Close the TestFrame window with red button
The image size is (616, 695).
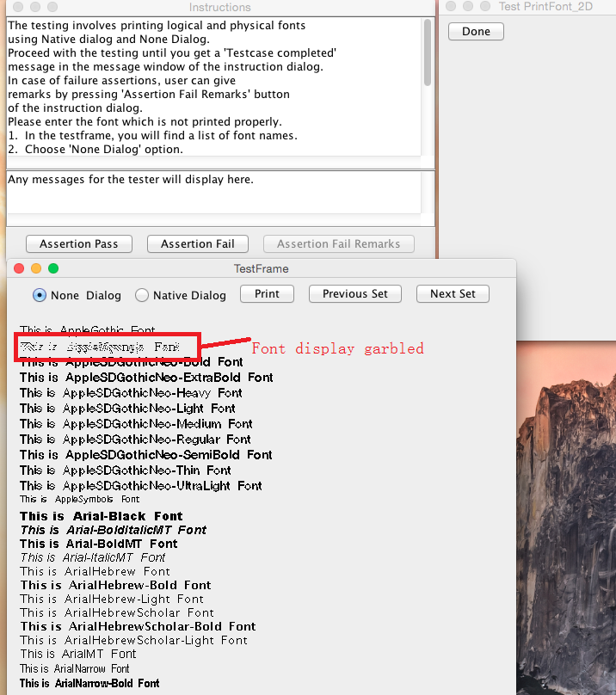pos(20,268)
